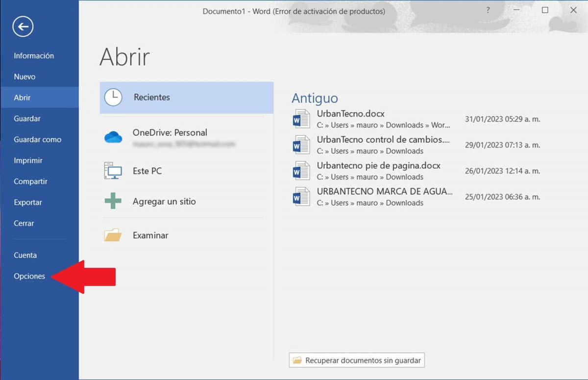Select the Recientes clock icon

(x=113, y=97)
